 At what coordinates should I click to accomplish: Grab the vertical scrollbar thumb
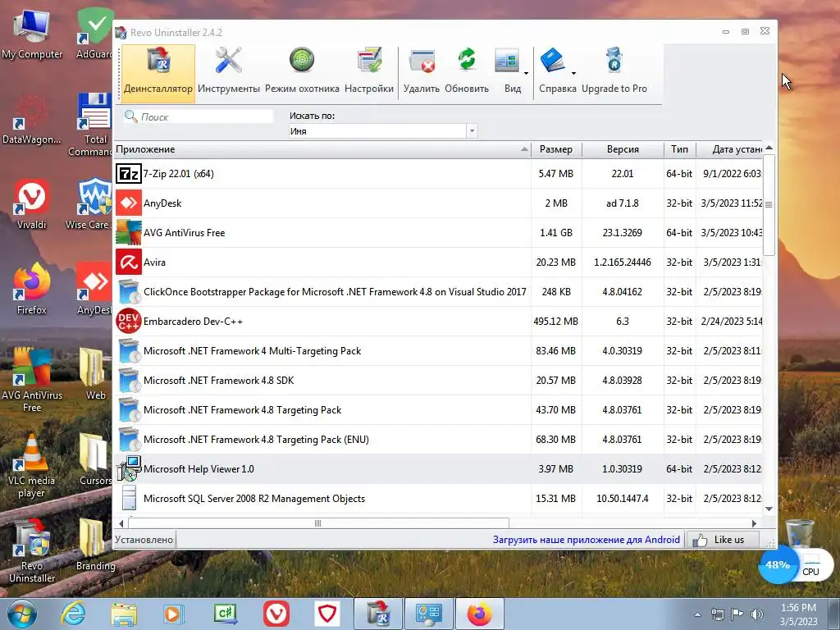click(x=769, y=204)
